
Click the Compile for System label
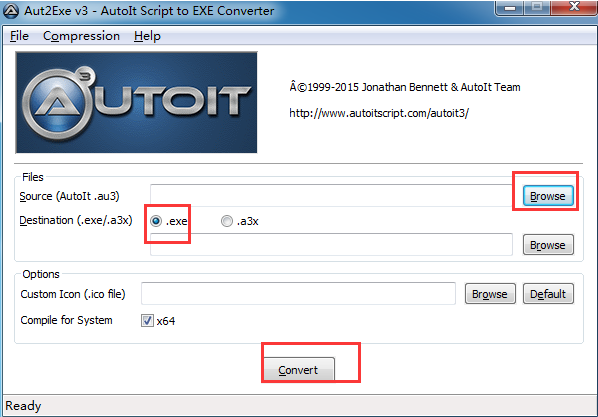click(x=66, y=320)
